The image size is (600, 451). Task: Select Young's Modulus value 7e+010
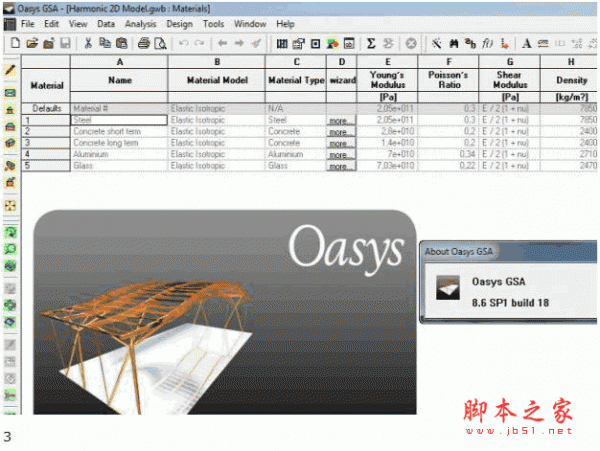(x=387, y=155)
